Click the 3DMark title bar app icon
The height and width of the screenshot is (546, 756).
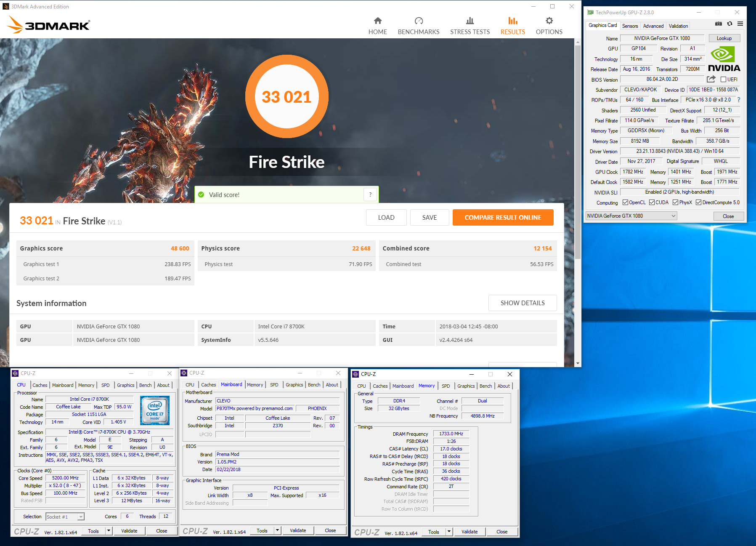6,6
